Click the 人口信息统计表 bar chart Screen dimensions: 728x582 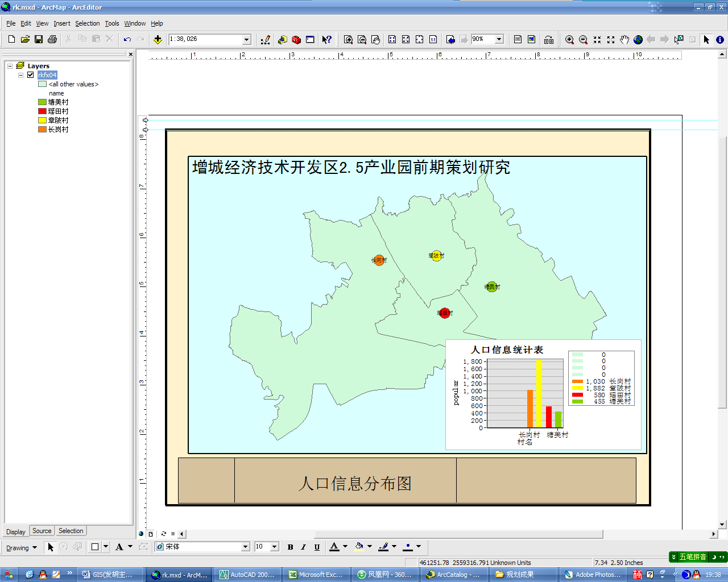[543, 395]
